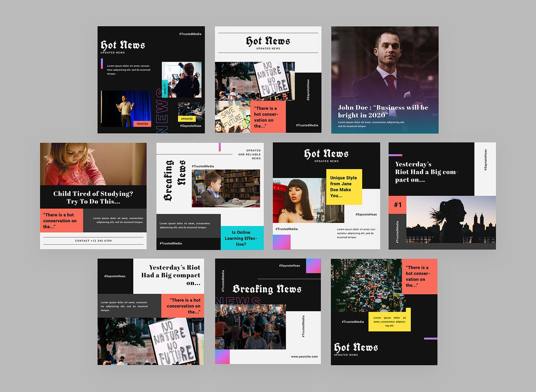Click the cyan Is Online Learning Effective box
Image resolution: width=536 pixels, height=392 pixels.
tap(242, 238)
